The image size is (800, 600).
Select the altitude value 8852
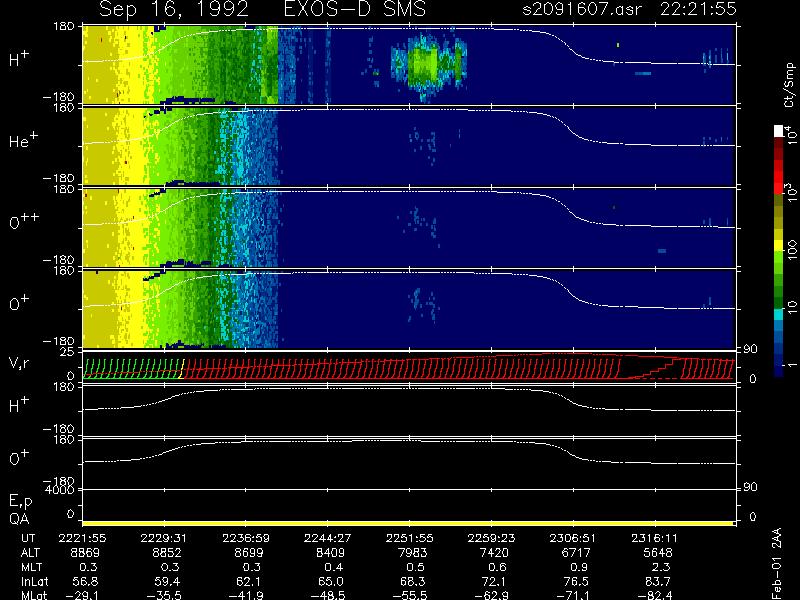(166, 553)
